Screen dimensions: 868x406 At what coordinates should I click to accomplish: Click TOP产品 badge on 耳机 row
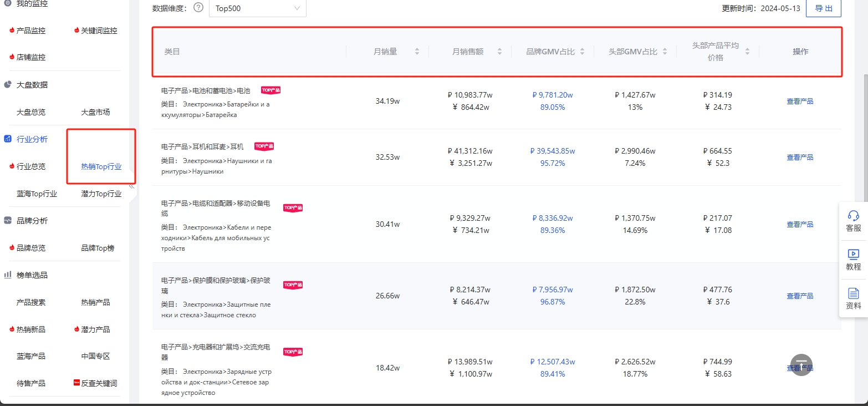click(x=264, y=146)
